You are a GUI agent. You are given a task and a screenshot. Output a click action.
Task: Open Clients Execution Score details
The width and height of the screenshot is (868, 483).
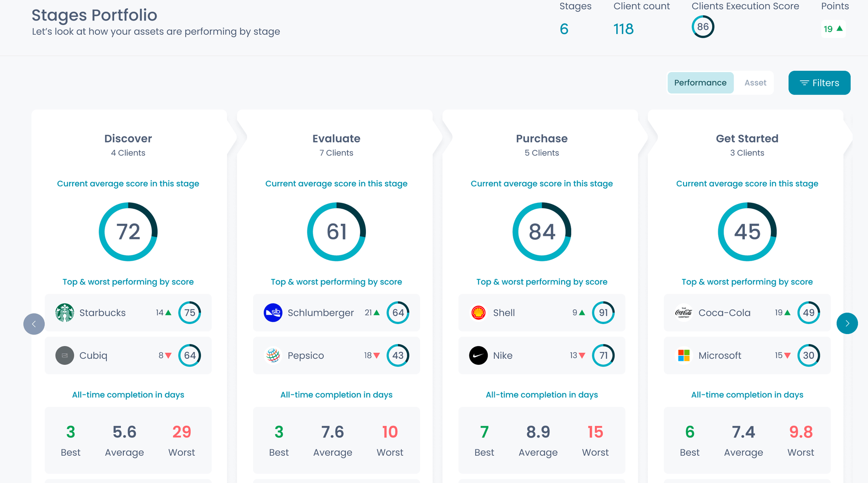click(703, 26)
